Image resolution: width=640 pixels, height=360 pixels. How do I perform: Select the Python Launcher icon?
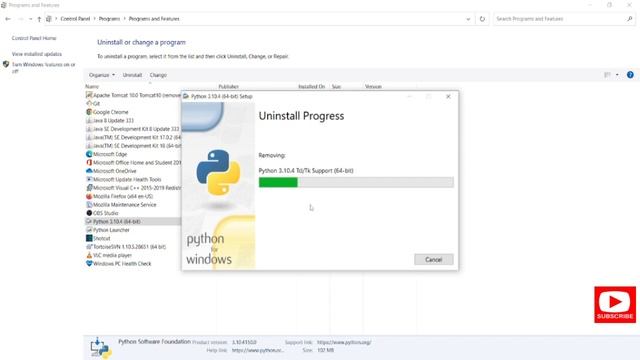click(89, 230)
